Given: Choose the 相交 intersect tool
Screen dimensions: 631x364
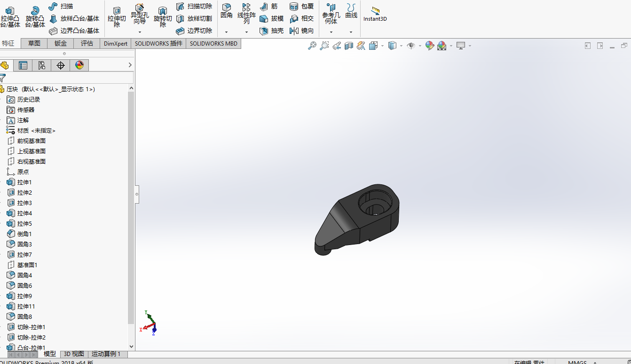Looking at the screenshot, I should pyautogui.click(x=301, y=19).
